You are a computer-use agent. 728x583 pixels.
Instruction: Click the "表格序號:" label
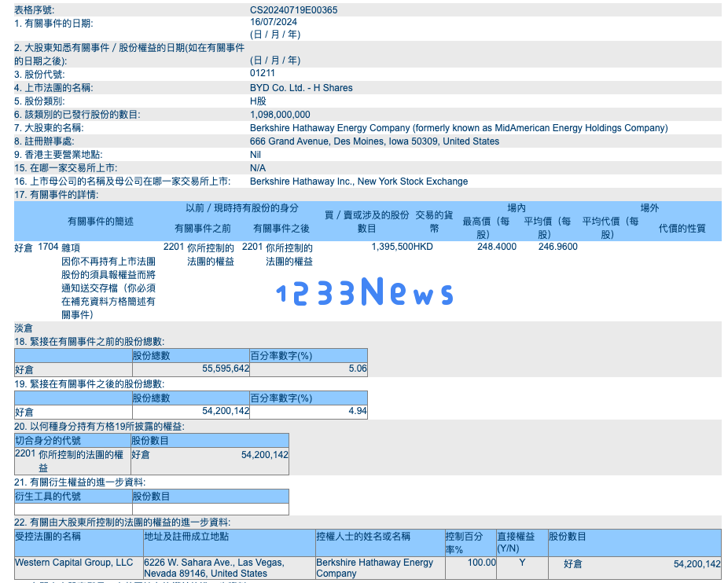click(x=34, y=9)
